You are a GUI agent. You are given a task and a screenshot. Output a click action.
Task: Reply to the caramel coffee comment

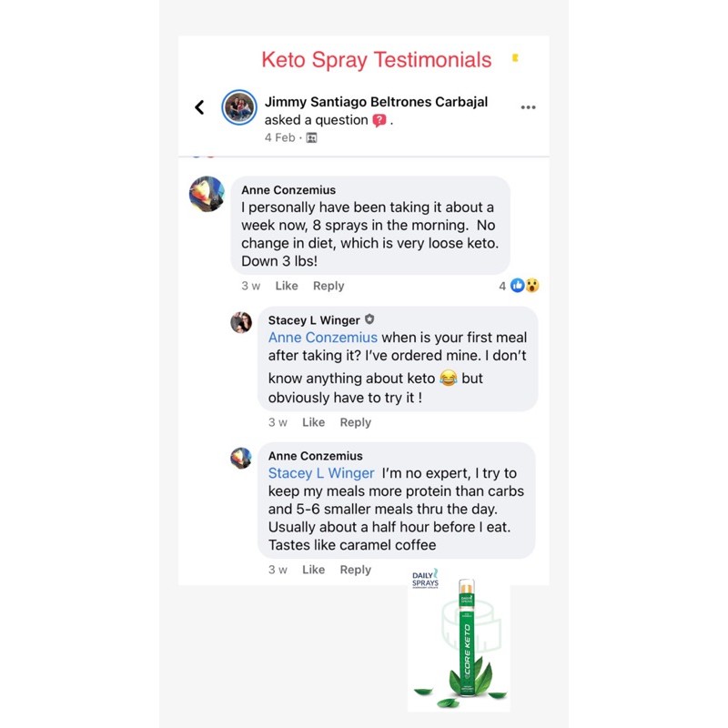[355, 570]
